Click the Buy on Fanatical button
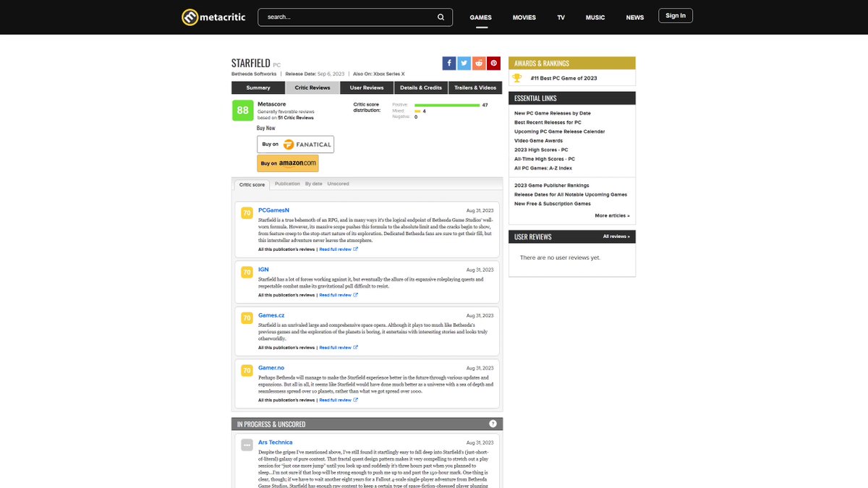The width and height of the screenshot is (868, 488). tap(295, 144)
